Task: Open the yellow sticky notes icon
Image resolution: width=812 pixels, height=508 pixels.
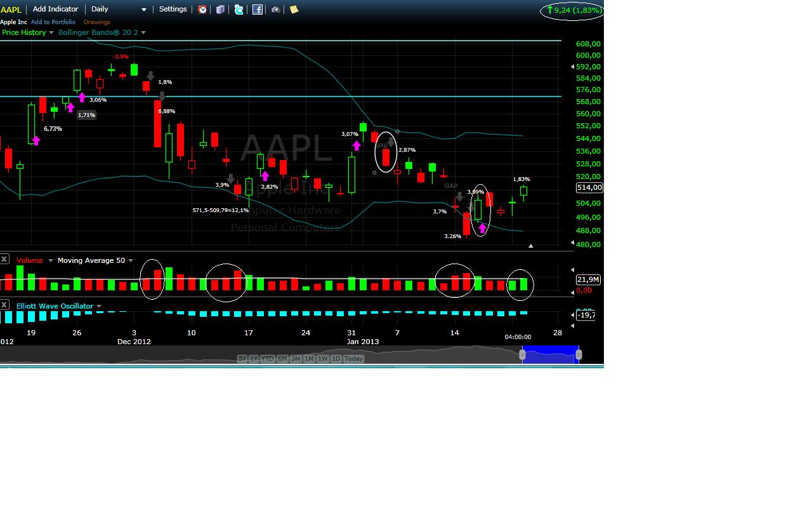Action: pyautogui.click(x=294, y=10)
